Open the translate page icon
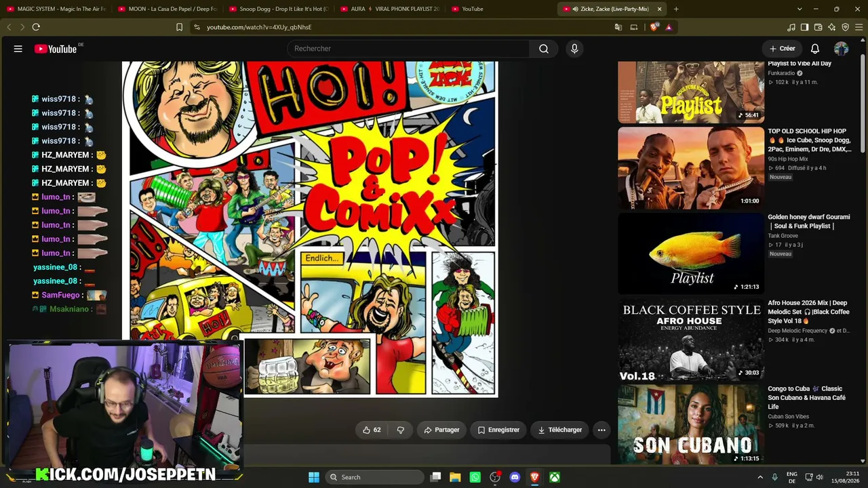868x488 pixels. 618,27
